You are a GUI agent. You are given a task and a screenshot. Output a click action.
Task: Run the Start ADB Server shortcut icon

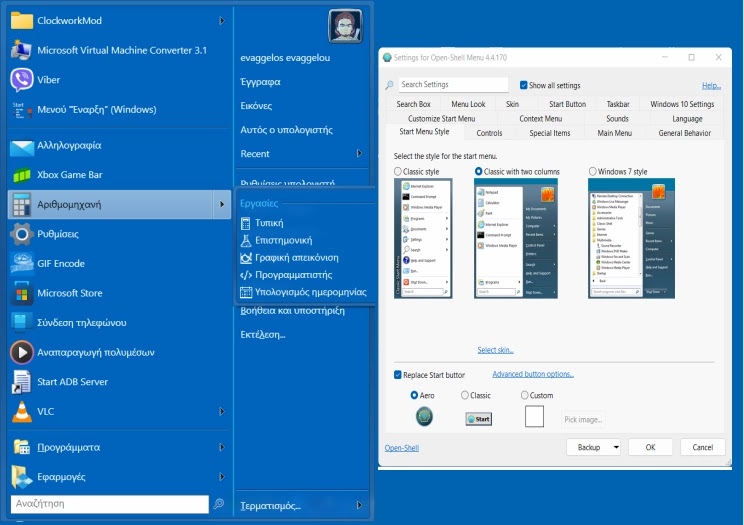[21, 382]
